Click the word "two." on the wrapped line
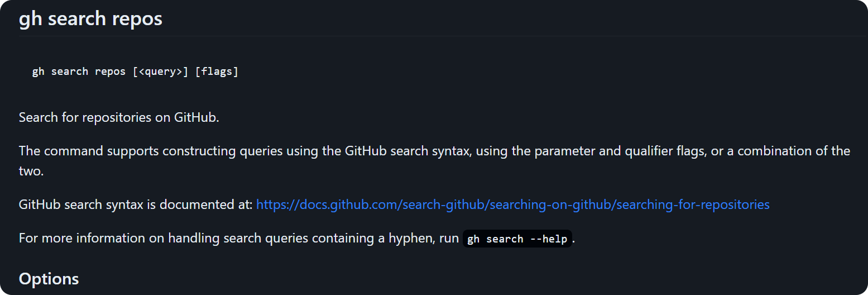The image size is (868, 295). pos(31,171)
